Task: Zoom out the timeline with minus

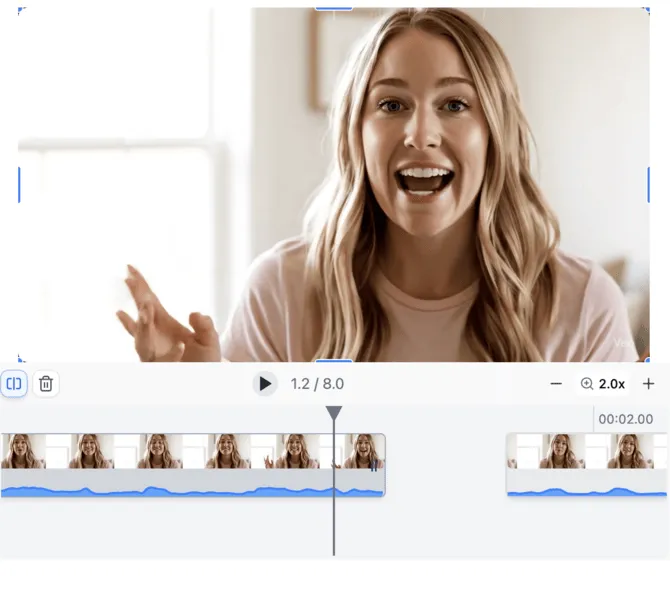Action: click(x=556, y=384)
